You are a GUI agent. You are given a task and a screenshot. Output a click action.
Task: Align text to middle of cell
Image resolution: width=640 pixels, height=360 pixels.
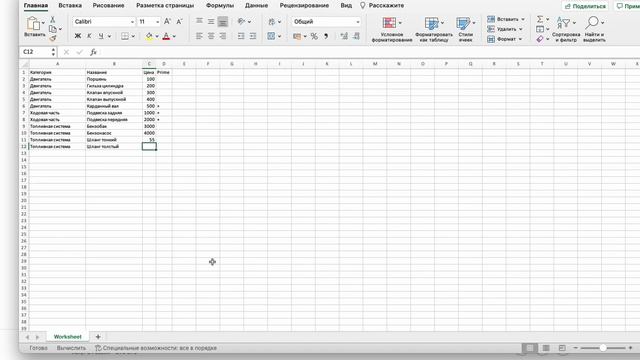coord(211,21)
